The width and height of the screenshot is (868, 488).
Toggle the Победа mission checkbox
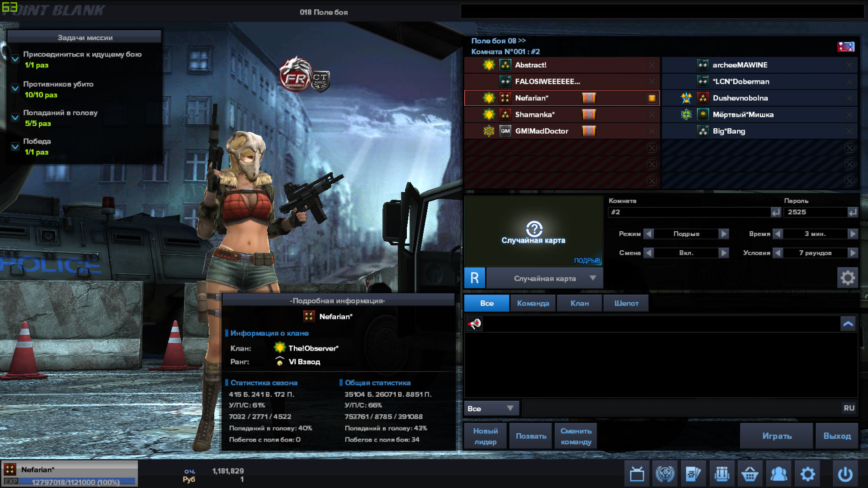(15, 147)
